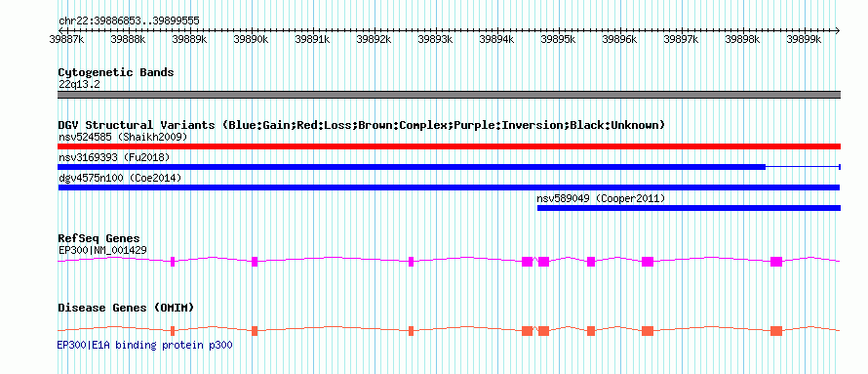
Task: Click the red nsv524585 loss variant bar
Action: [449, 146]
